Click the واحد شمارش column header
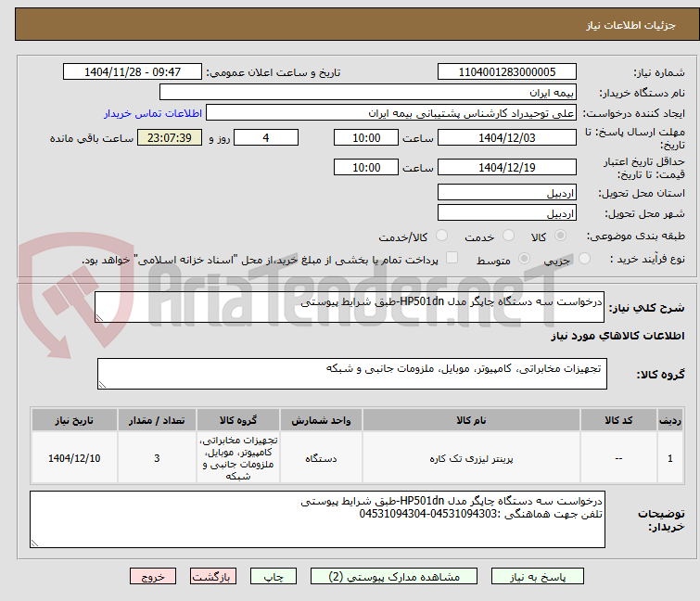The width and height of the screenshot is (700, 601). 321,420
